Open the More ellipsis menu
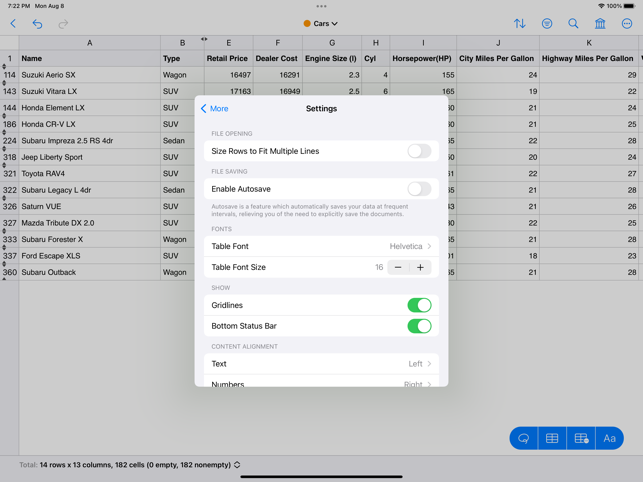This screenshot has height=482, width=643. point(627,23)
